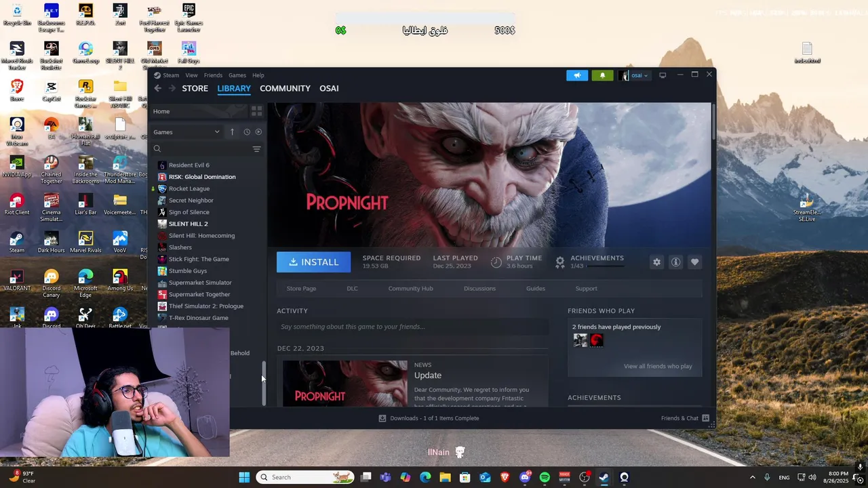Screen dimensions: 868x488
Task: Open the Discussions link
Action: [x=479, y=289]
